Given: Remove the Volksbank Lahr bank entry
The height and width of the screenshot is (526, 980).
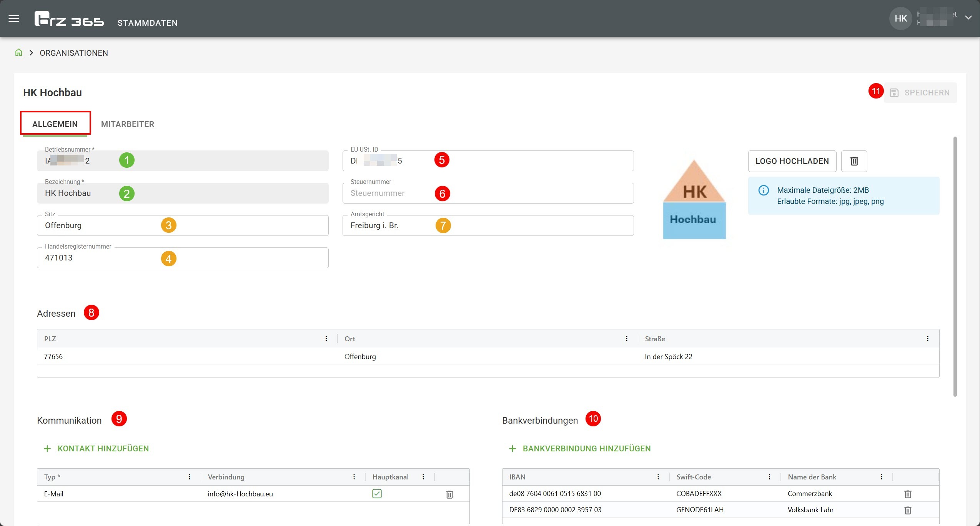Looking at the screenshot, I should coord(908,510).
